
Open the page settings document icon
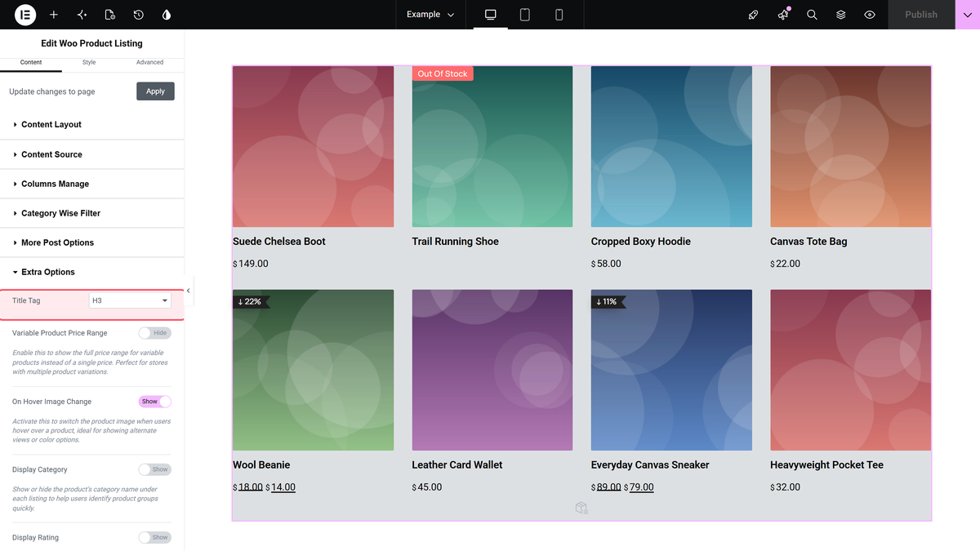click(110, 15)
